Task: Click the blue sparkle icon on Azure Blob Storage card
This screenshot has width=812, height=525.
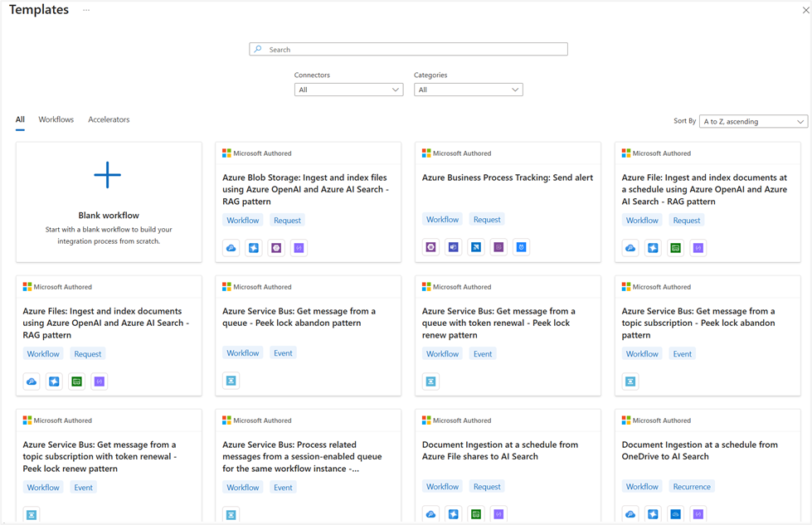Action: [254, 248]
